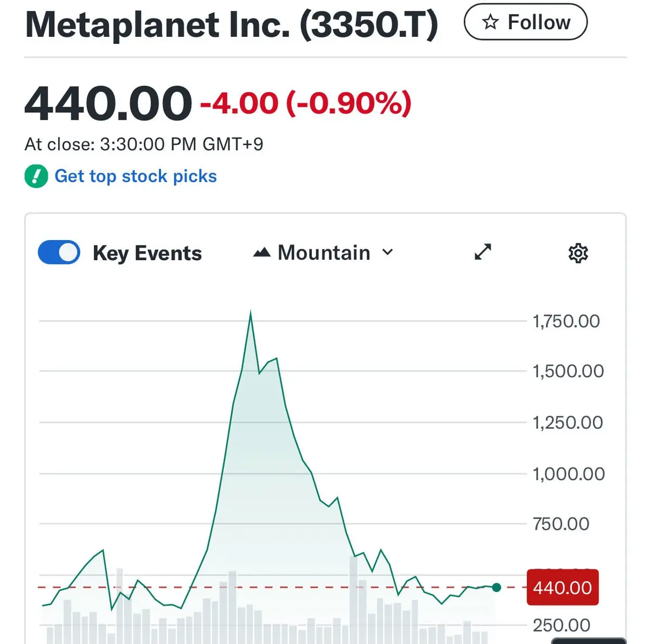Click the Key Events label
651x644 pixels.
coord(147,253)
